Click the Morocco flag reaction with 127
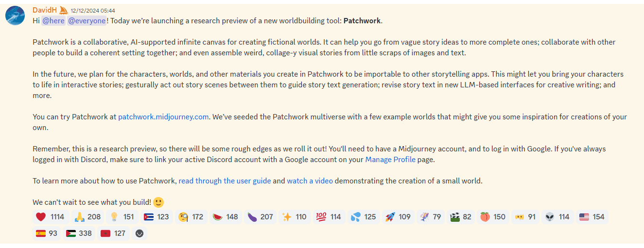The width and height of the screenshot is (644, 248). (x=114, y=233)
